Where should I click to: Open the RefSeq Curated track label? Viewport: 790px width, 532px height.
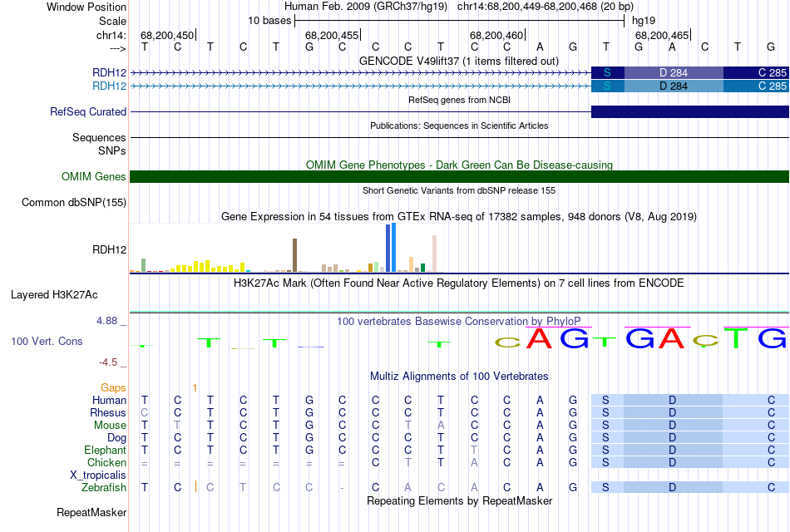[88, 112]
